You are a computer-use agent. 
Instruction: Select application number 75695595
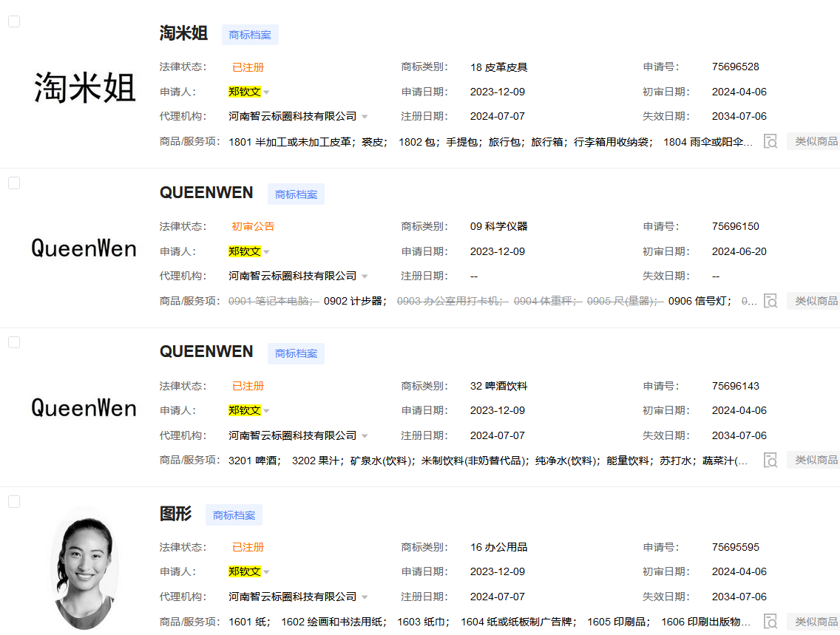[736, 547]
